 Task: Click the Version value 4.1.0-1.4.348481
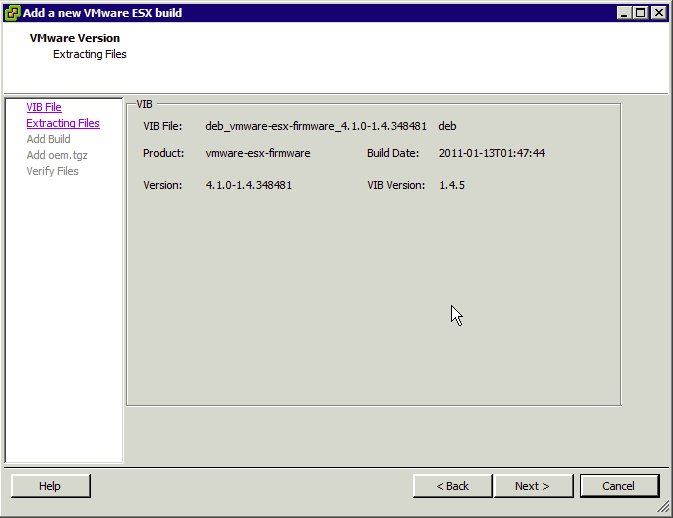[x=248, y=185]
